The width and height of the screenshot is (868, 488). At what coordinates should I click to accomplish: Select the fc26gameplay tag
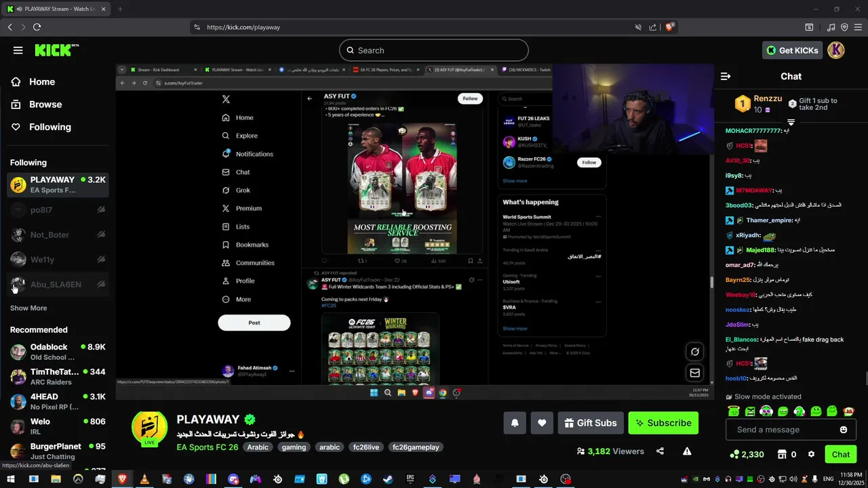416,447
